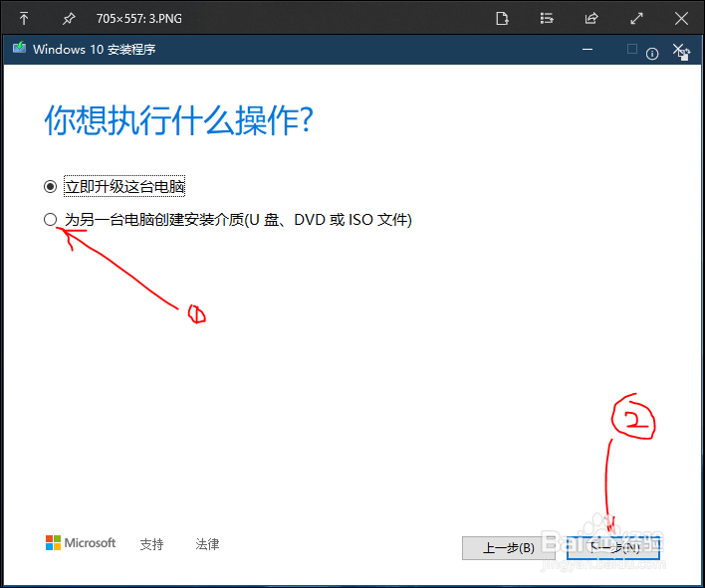Click the disabled maximize box in setup title bar
This screenshot has height=588, width=705.
tap(632, 49)
